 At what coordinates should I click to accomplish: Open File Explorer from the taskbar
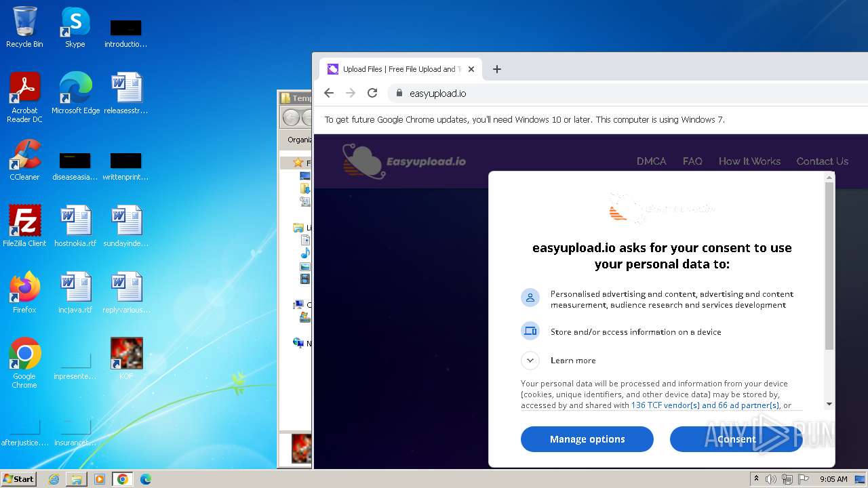tap(77, 479)
